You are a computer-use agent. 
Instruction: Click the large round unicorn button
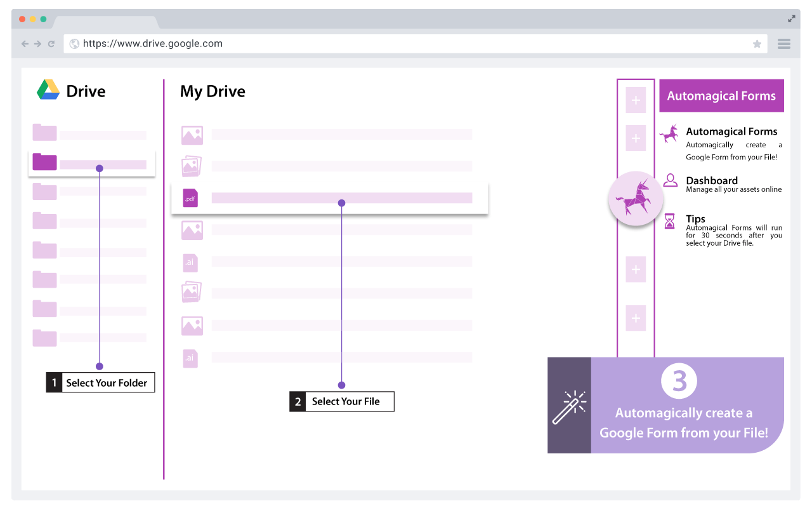636,198
